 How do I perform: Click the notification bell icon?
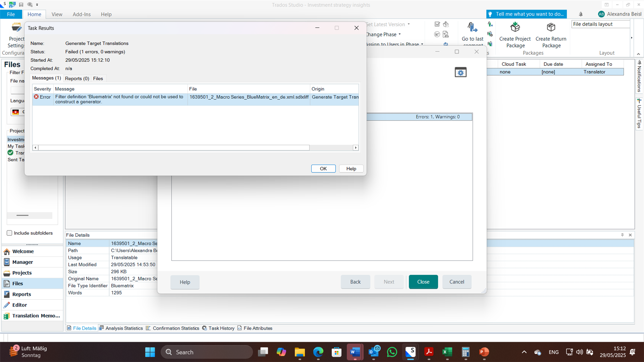point(581,14)
